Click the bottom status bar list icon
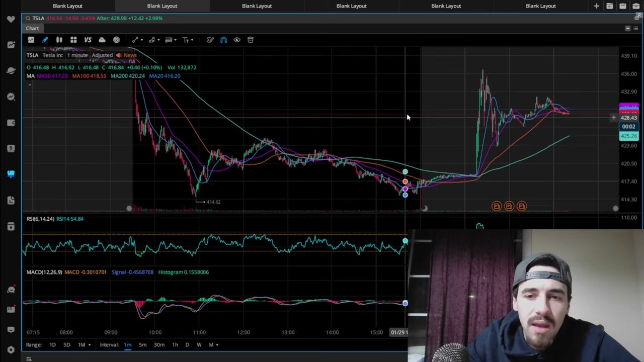644x362 pixels. tap(29, 359)
